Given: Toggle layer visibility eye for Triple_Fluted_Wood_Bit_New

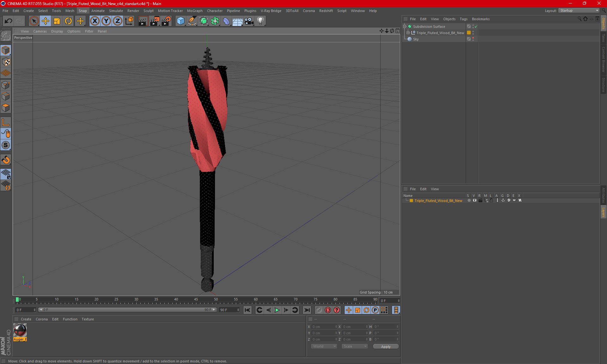Looking at the screenshot, I should pos(475,200).
